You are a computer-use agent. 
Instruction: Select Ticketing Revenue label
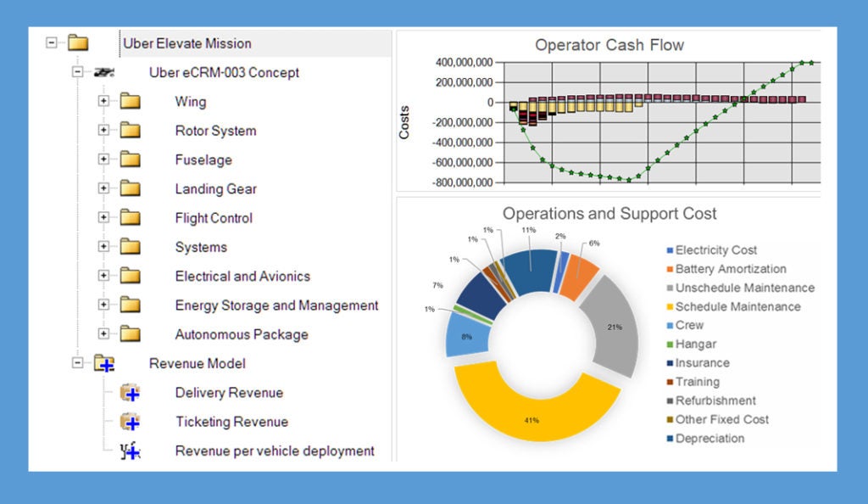tap(232, 422)
